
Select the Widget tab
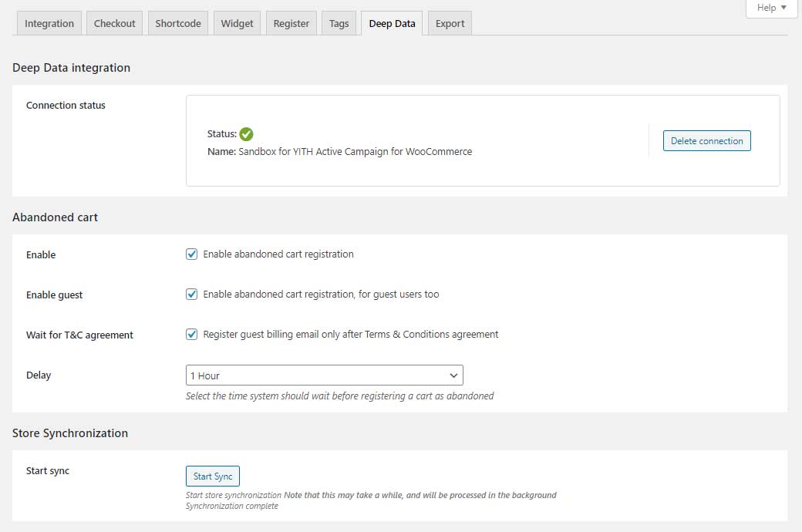(x=237, y=23)
